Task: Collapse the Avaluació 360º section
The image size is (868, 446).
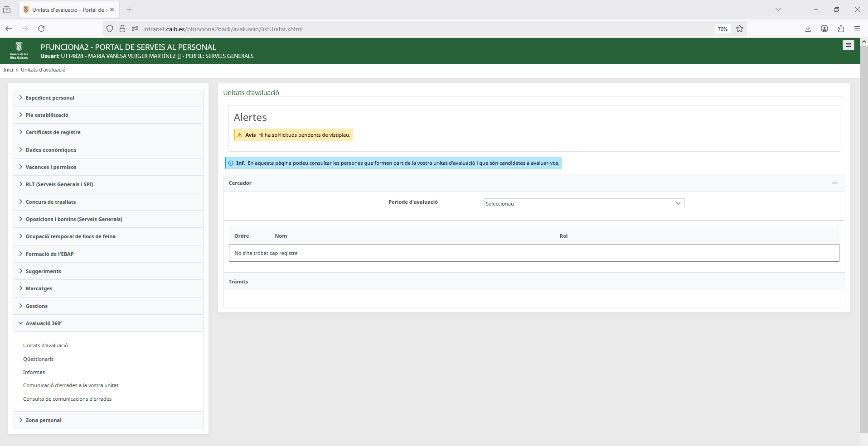Action: point(44,323)
